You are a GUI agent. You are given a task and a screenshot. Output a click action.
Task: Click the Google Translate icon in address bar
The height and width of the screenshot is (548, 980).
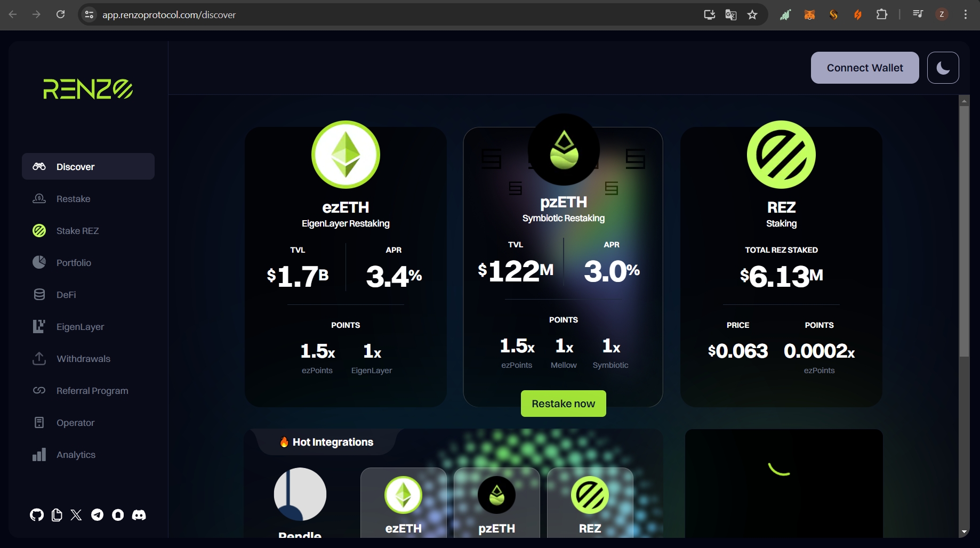(x=731, y=15)
